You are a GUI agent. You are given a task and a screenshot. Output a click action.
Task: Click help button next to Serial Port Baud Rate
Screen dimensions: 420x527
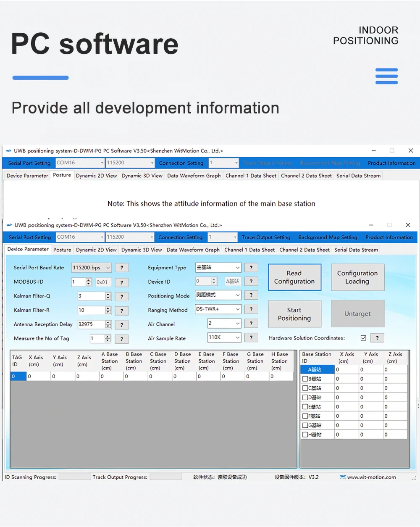(122, 268)
